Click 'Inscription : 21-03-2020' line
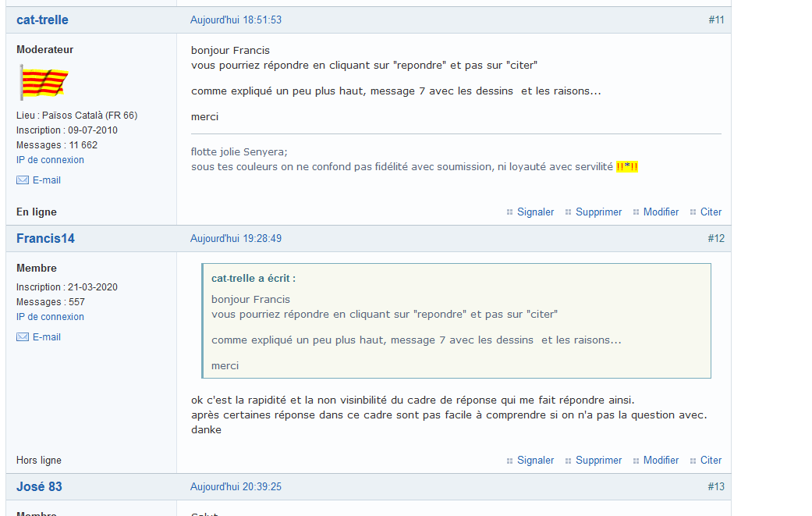The width and height of the screenshot is (812, 516). pos(67,287)
